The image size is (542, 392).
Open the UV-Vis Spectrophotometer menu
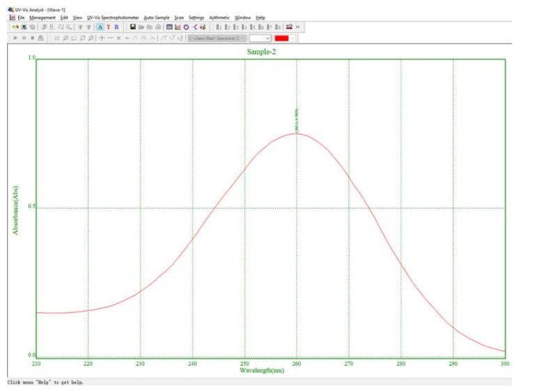(x=113, y=17)
